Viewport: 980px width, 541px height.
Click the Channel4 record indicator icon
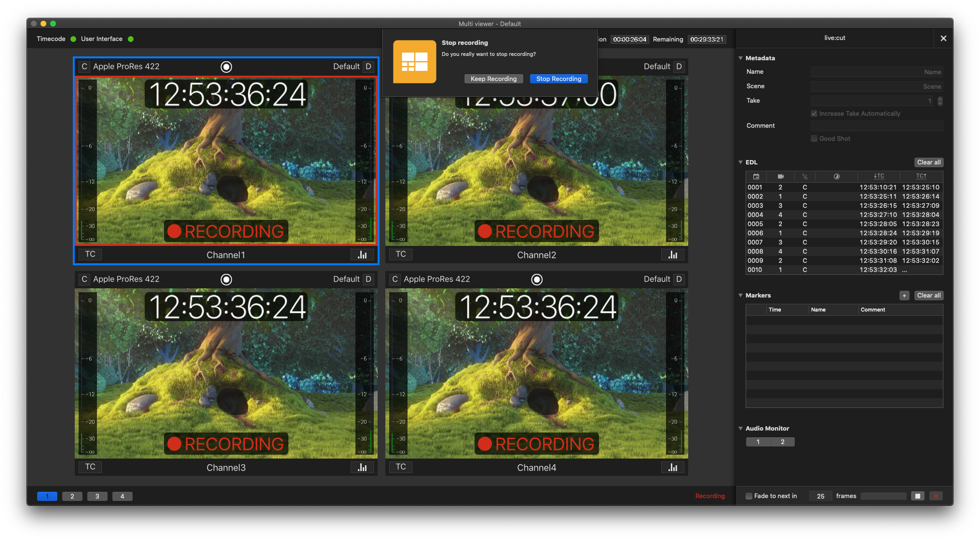pos(537,280)
